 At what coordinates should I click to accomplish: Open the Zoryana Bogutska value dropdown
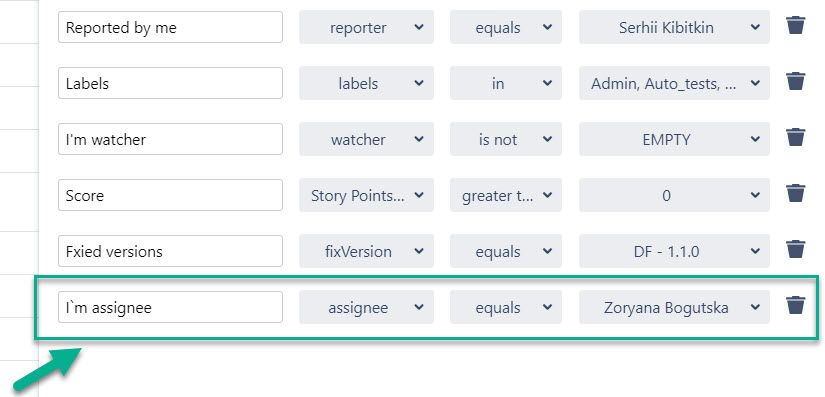pos(674,308)
